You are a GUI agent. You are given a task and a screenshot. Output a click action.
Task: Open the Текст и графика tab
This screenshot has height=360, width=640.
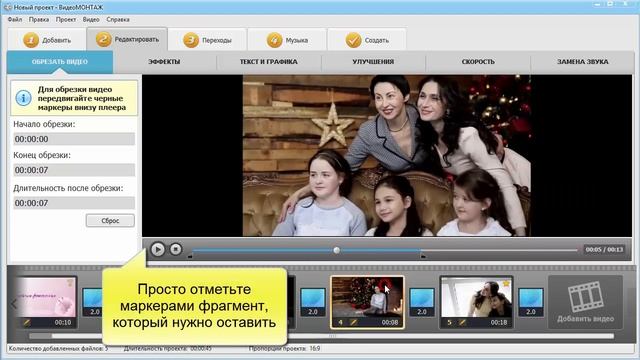coord(269,62)
